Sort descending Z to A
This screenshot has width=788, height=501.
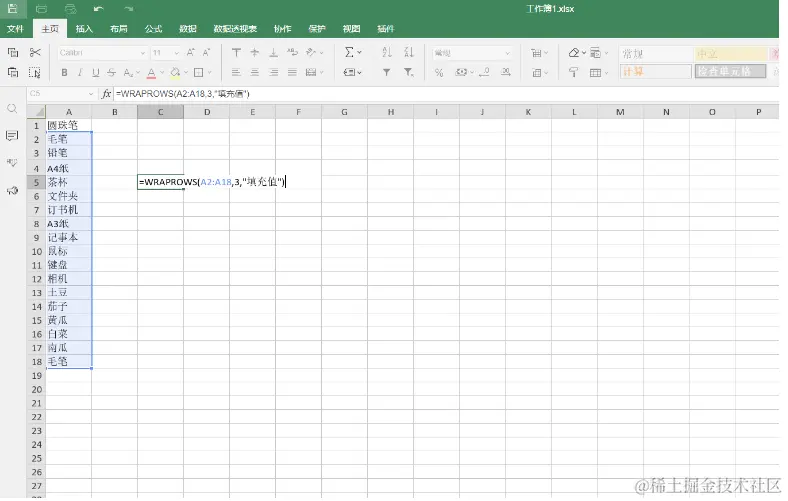click(409, 52)
